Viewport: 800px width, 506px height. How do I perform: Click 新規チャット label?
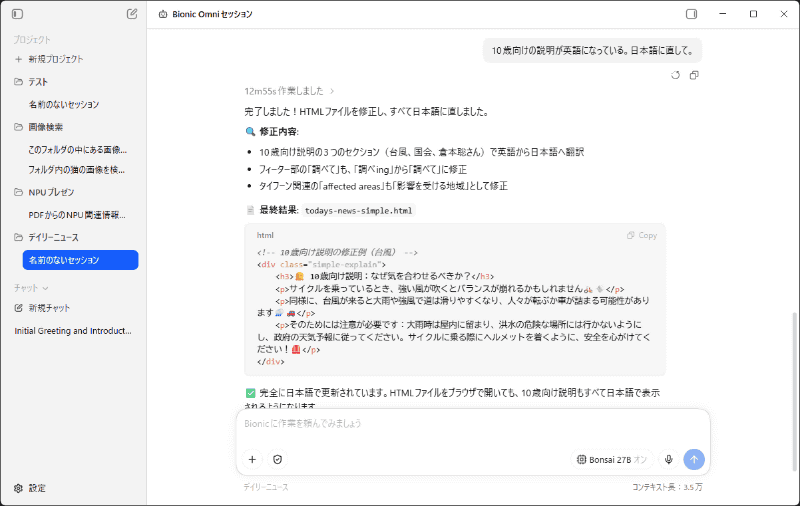pos(49,308)
